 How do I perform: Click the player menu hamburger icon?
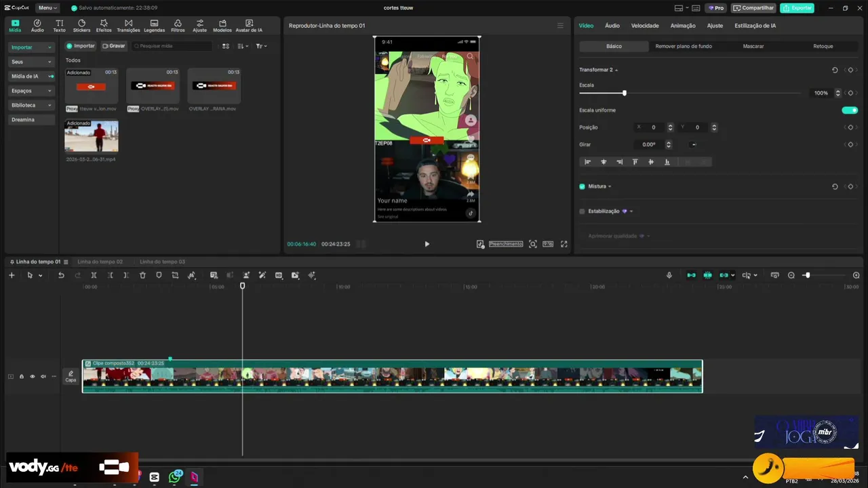[560, 26]
